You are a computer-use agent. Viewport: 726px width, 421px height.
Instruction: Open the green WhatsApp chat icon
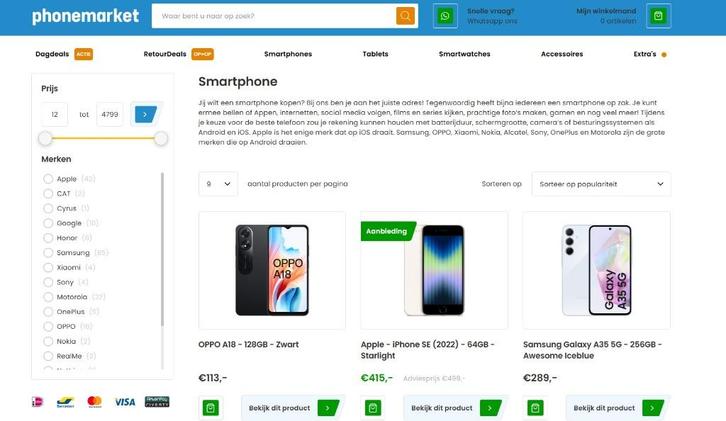coord(445,16)
